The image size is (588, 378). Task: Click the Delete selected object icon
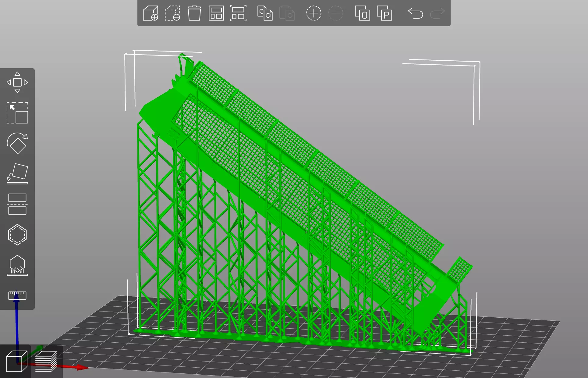(x=172, y=13)
